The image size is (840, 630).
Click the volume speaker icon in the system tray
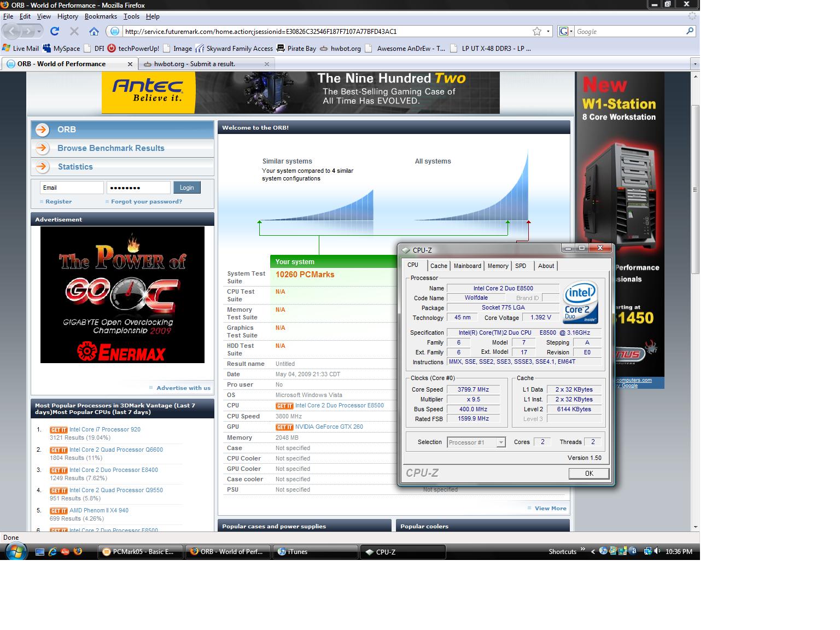(656, 551)
